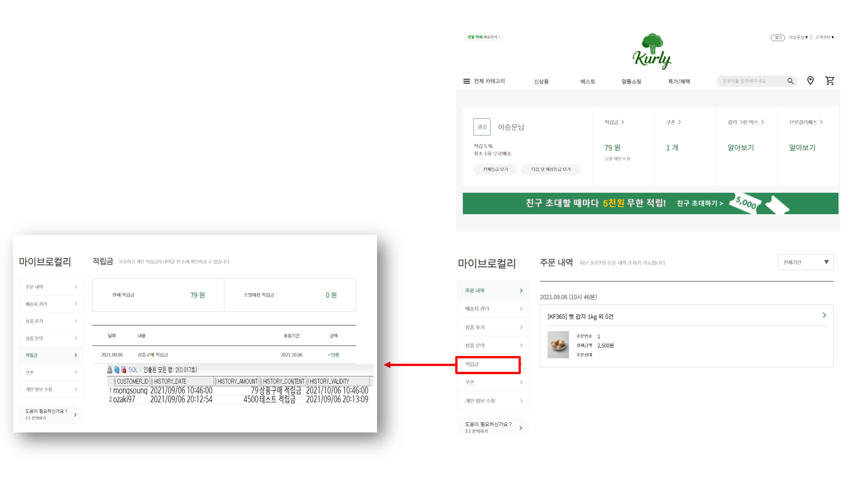The image size is (868, 488).
Task: Select 개인 정보 수정 in order page sidebar
Action: click(493, 401)
